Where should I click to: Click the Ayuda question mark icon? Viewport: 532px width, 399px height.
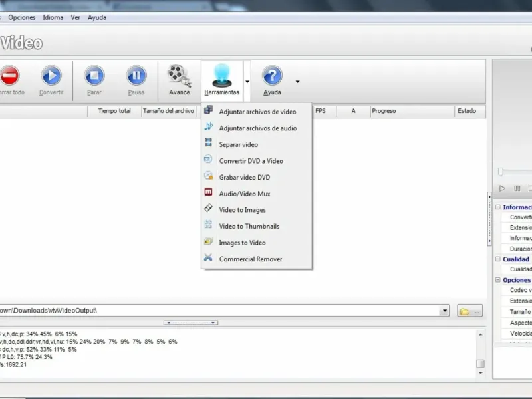point(272,75)
